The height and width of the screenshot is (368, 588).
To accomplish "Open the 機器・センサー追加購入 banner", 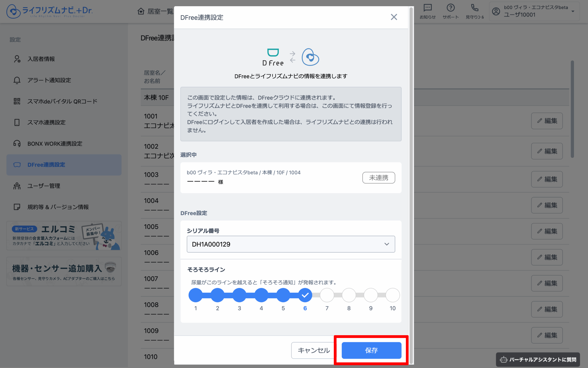I will click(x=64, y=271).
